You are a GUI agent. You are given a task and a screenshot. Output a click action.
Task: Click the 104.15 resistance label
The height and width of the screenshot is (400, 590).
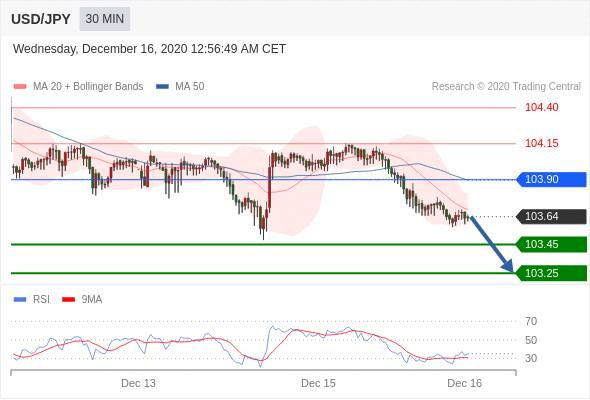tap(542, 143)
